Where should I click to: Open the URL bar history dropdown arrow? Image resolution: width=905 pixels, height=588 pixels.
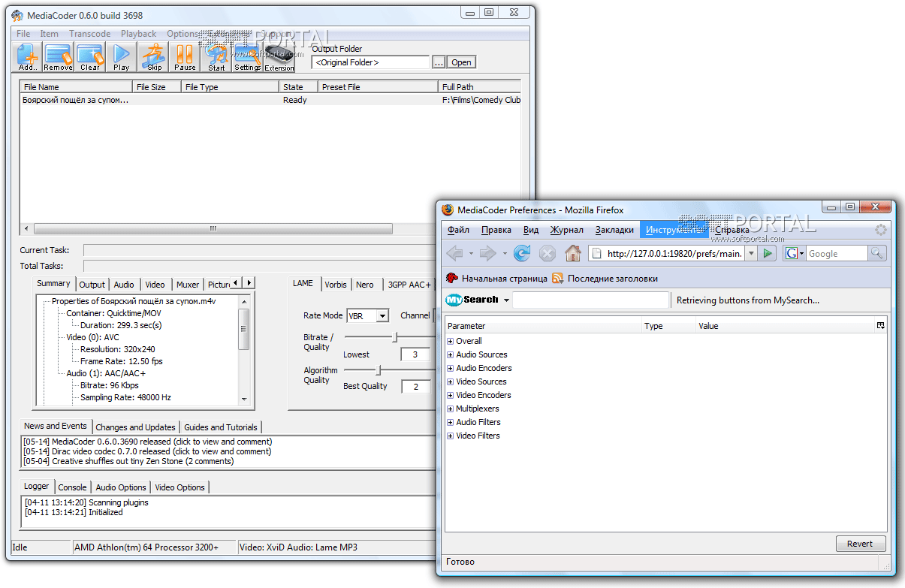[751, 254]
